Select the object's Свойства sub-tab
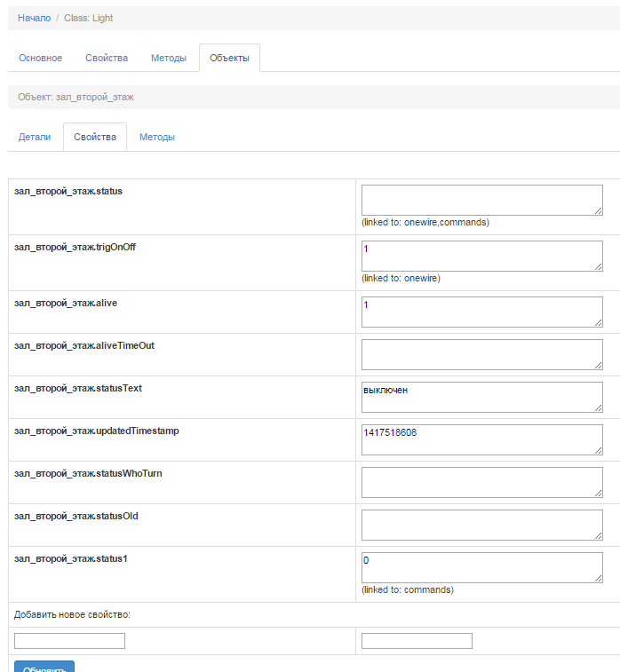Screen dimensions: 620x672 tap(95, 137)
